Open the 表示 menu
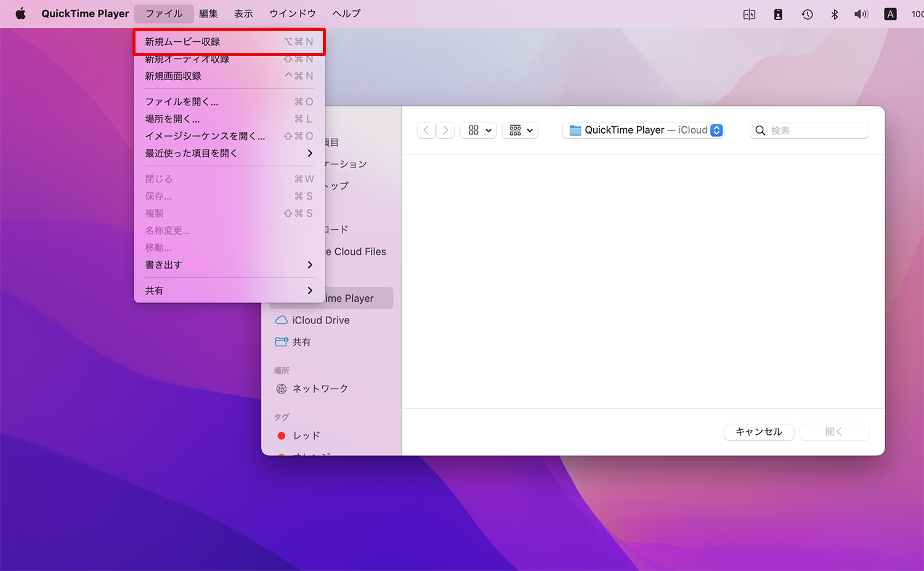This screenshot has height=571, width=924. (x=243, y=14)
